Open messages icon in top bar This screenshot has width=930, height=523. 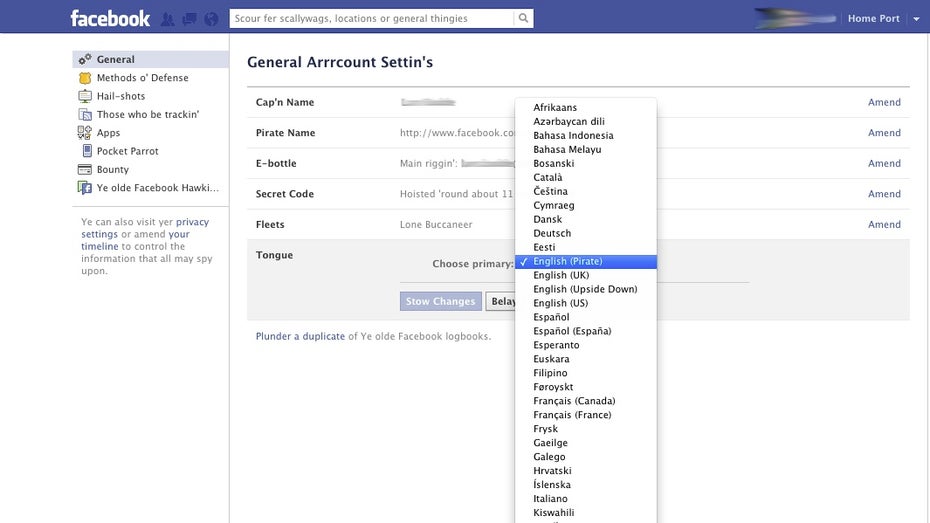click(189, 19)
